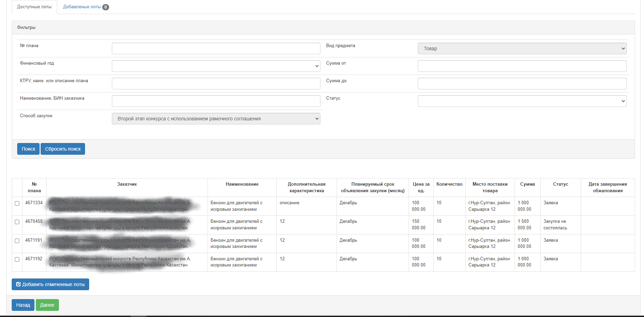
Task: Open the Вид предмета dropdown
Action: click(522, 48)
